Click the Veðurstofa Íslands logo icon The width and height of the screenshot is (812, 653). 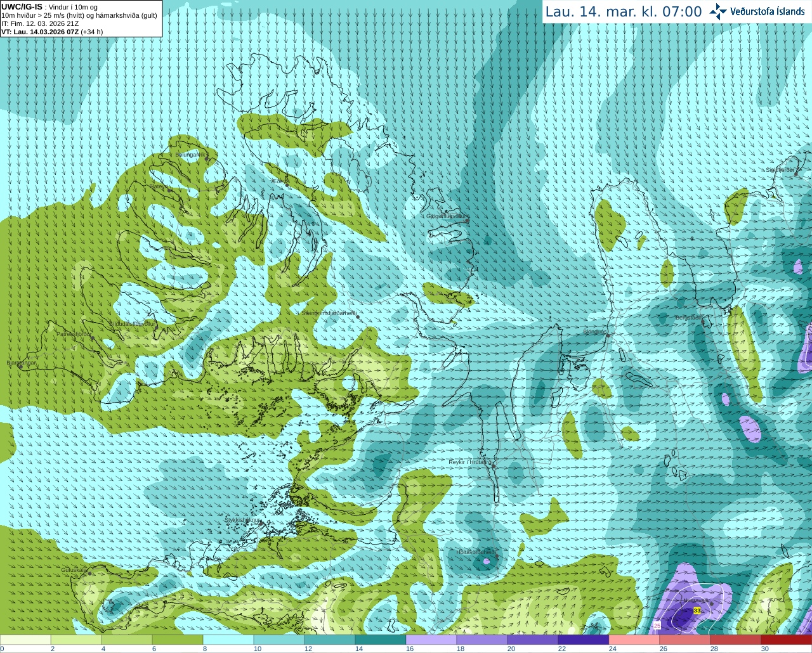pyautogui.click(x=717, y=11)
